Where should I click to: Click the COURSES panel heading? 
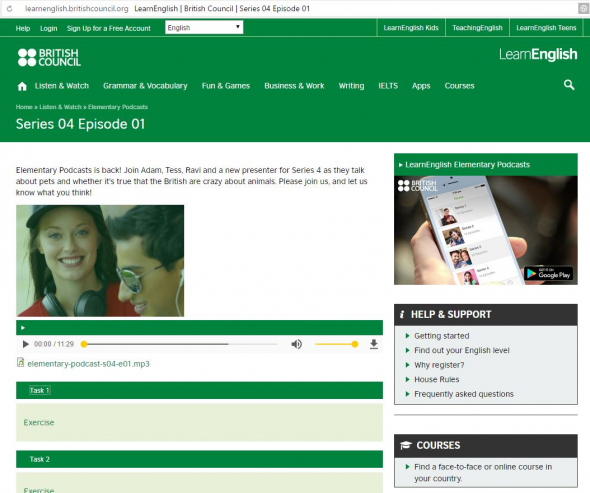pos(438,445)
